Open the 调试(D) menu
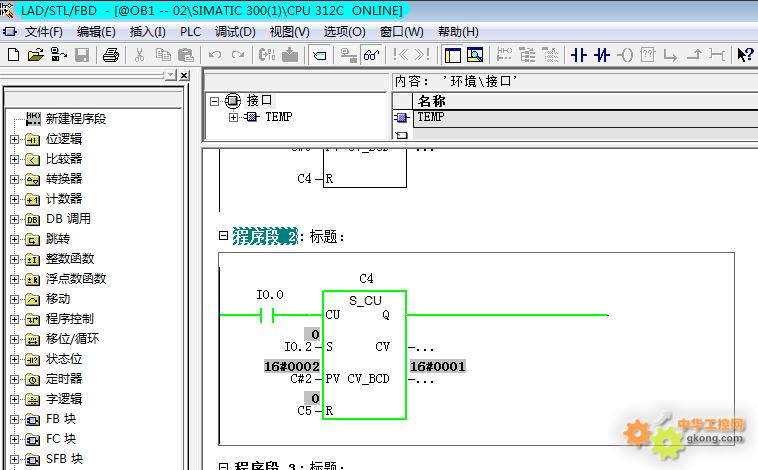The width and height of the screenshot is (758, 470). point(235,31)
